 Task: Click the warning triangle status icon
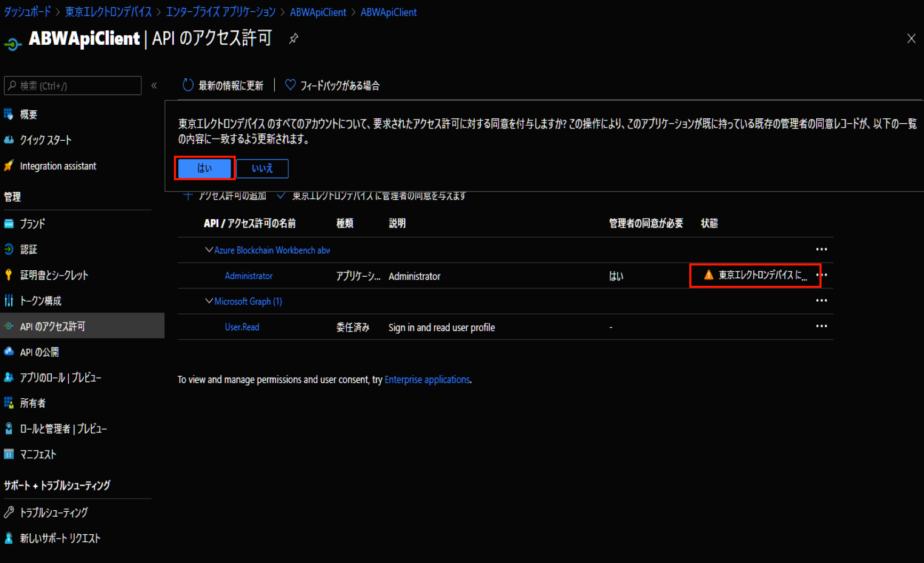[708, 275]
